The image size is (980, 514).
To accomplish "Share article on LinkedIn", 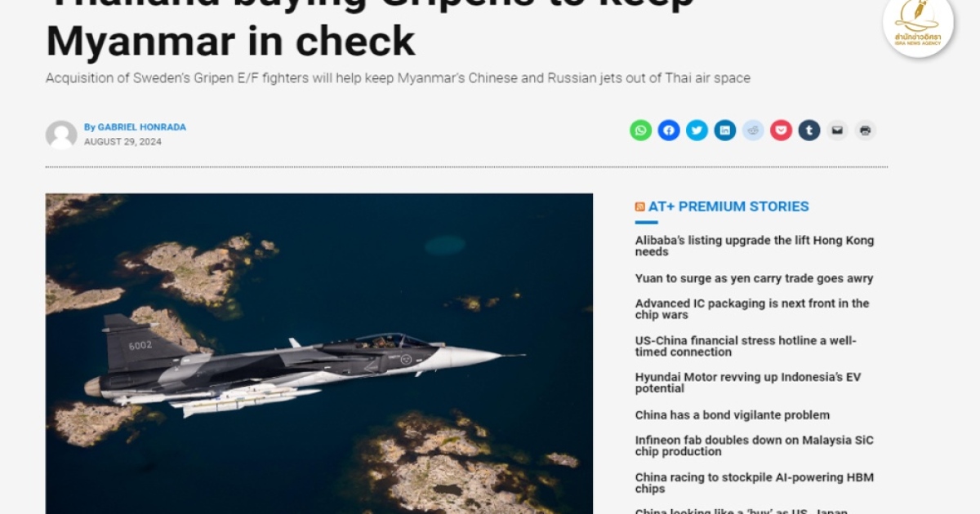I will point(725,131).
